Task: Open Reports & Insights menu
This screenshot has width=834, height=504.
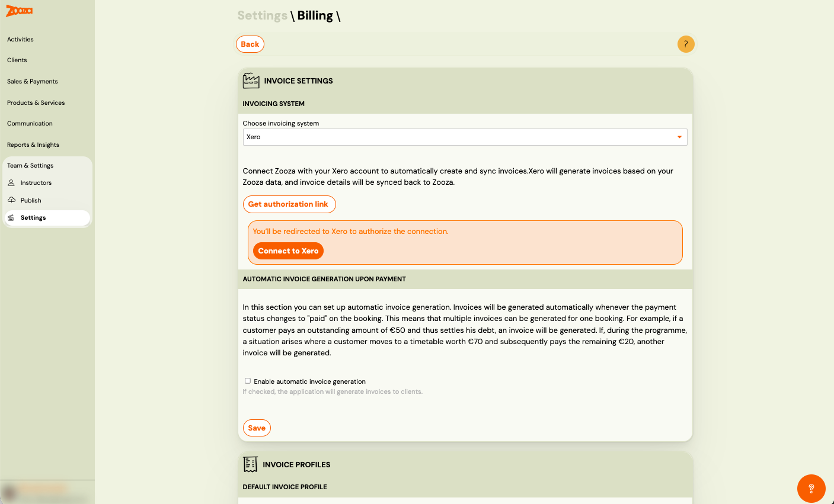Action: coord(33,145)
